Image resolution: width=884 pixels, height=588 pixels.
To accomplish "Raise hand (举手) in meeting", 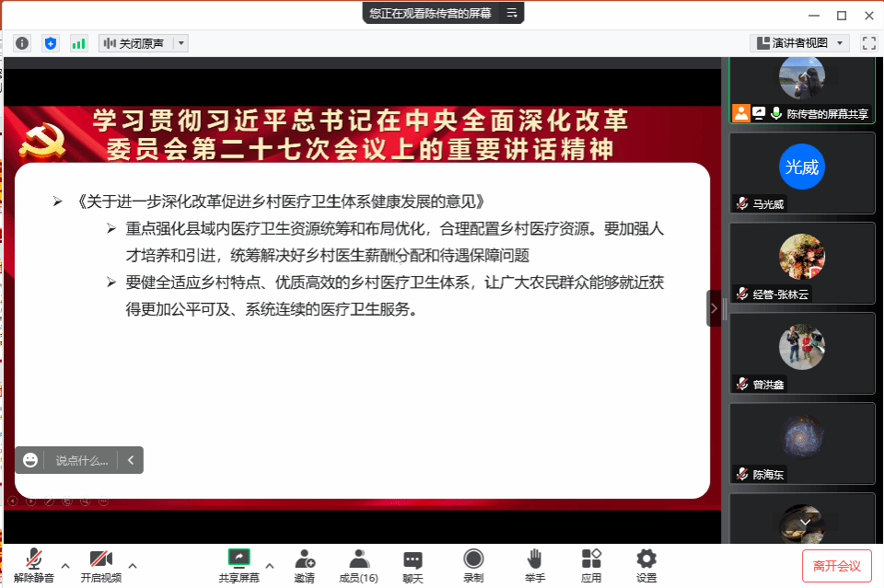I will click(534, 565).
